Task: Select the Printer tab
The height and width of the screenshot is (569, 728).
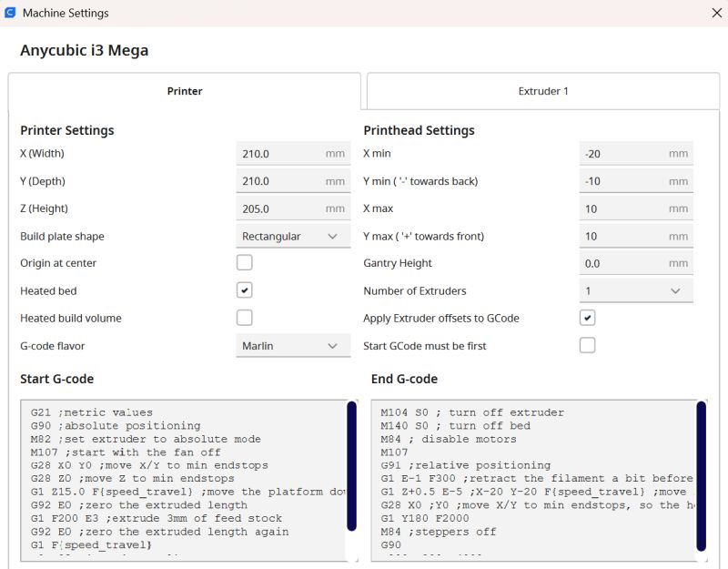Action: 185,91
